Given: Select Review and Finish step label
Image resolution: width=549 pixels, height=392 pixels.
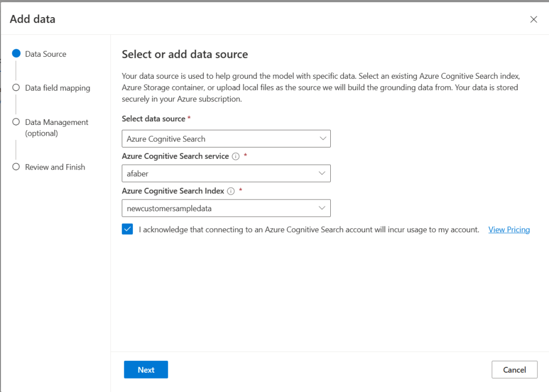Looking at the screenshot, I should 55,167.
